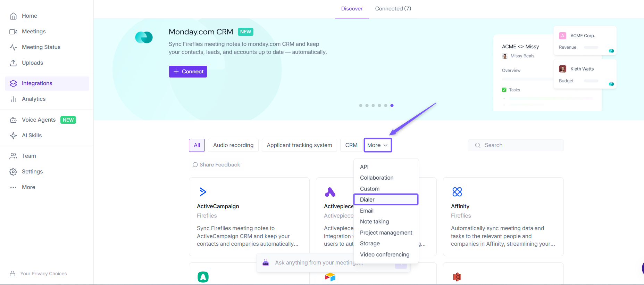Screen dimensions: 644x285
Task: Click the Uploads icon
Action: 13,63
